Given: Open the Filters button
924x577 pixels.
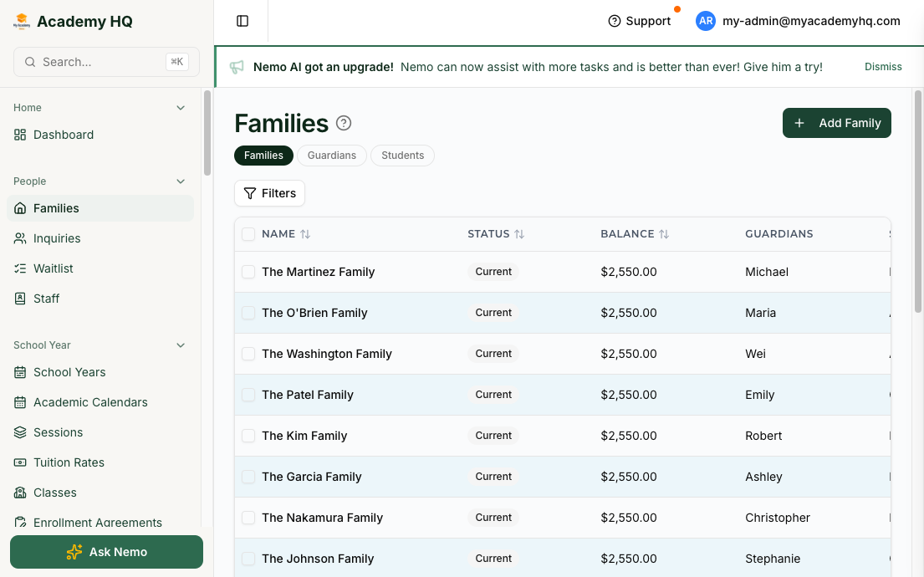Looking at the screenshot, I should coord(269,193).
